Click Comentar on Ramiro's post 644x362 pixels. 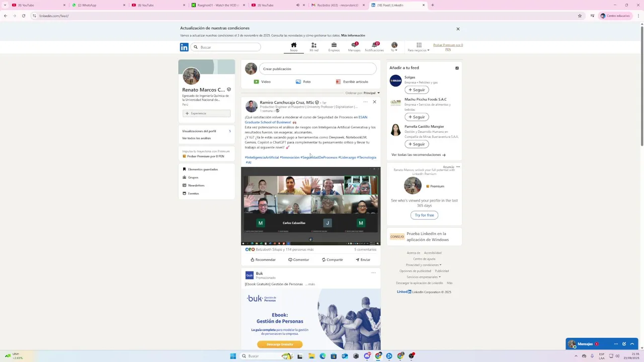point(298,259)
